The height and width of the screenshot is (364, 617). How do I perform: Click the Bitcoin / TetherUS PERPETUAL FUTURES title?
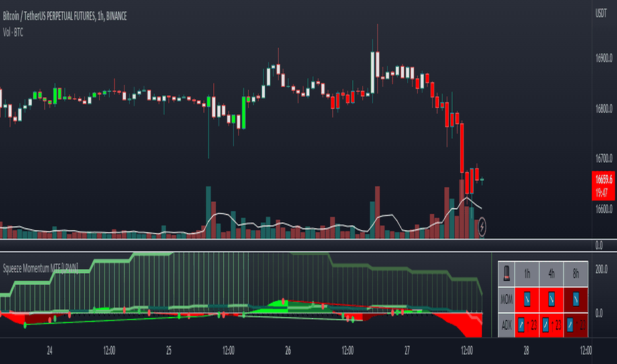click(x=65, y=16)
